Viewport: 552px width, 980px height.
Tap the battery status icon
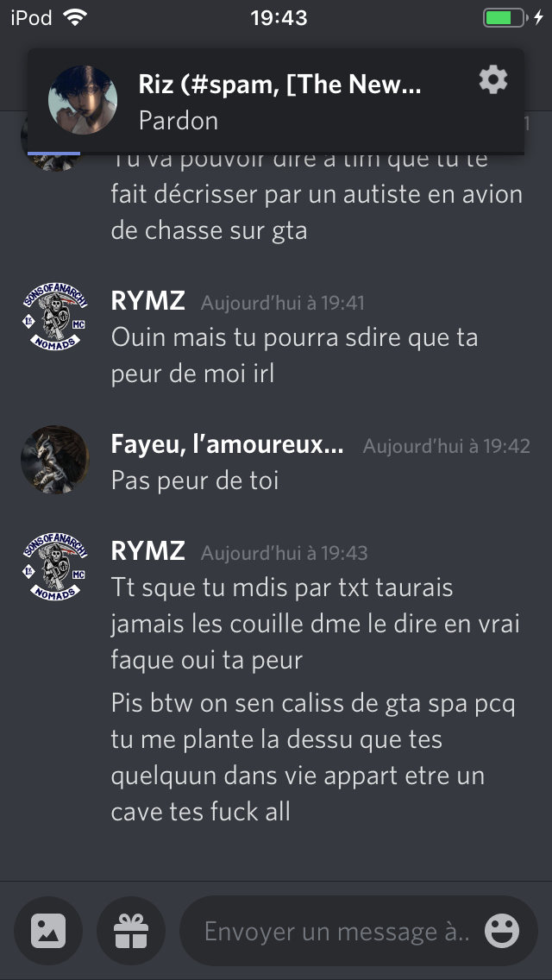point(505,17)
